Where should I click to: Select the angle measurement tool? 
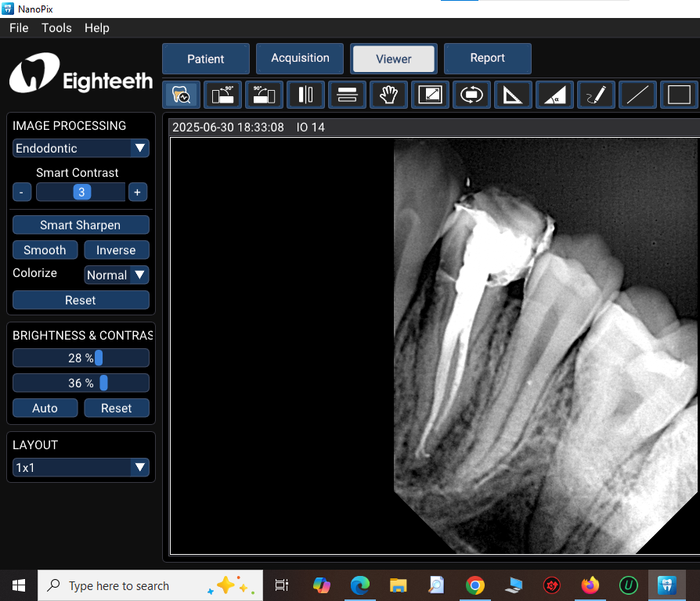click(x=554, y=94)
